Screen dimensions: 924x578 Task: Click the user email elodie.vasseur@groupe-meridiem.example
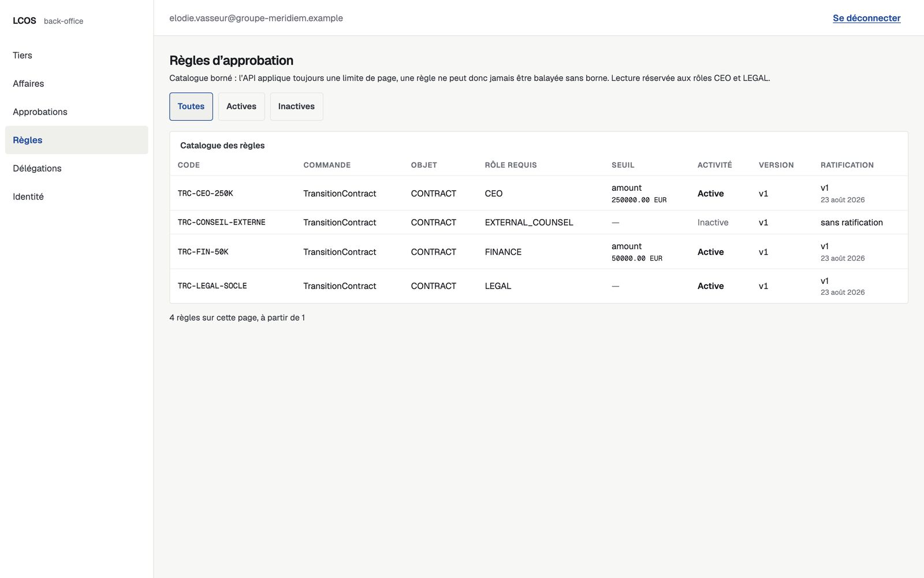256,18
